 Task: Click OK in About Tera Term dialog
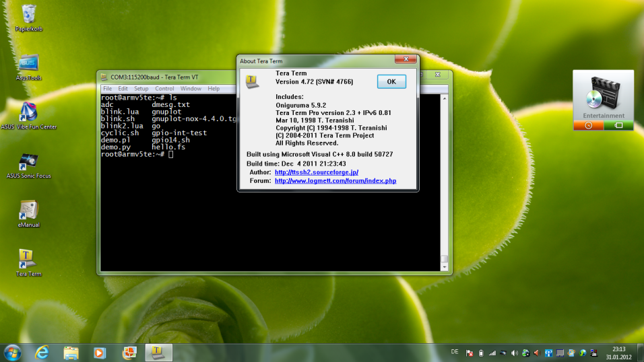pos(391,81)
